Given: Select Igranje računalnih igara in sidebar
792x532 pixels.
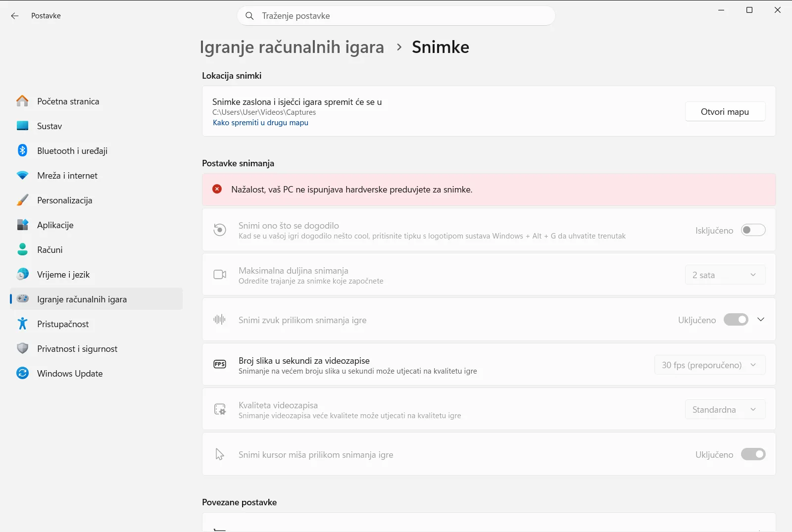Looking at the screenshot, I should pyautogui.click(x=97, y=299).
